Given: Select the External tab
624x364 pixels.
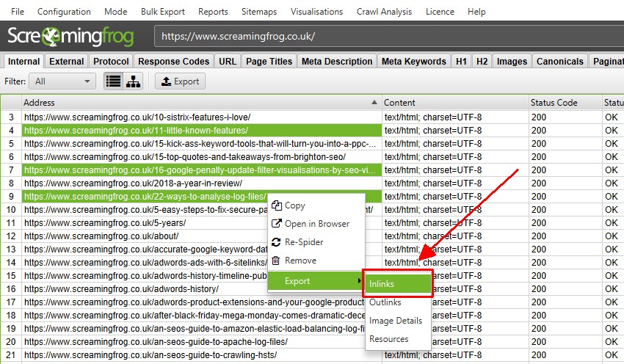Looking at the screenshot, I should (67, 61).
